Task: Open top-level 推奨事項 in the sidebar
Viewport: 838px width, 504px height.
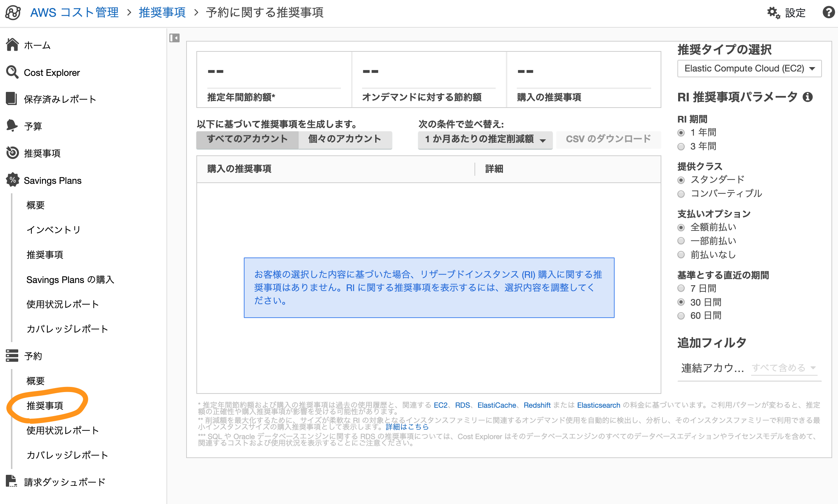Action: click(x=42, y=153)
